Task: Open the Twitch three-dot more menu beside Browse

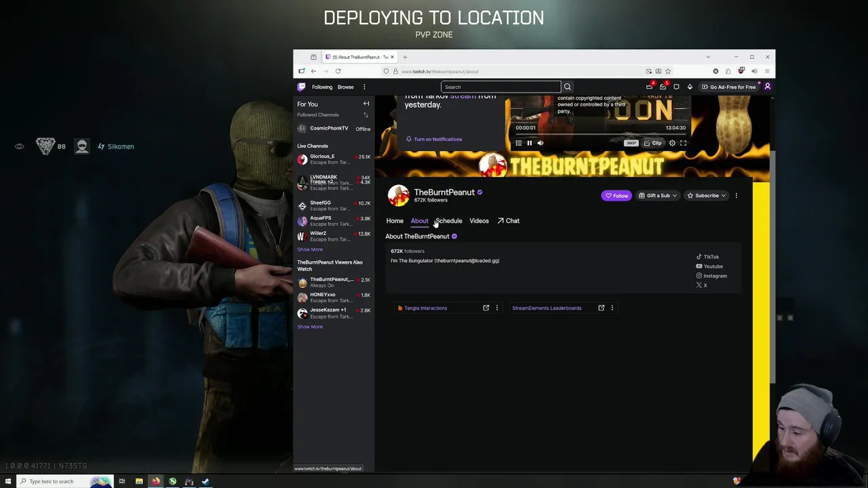Action: click(364, 87)
